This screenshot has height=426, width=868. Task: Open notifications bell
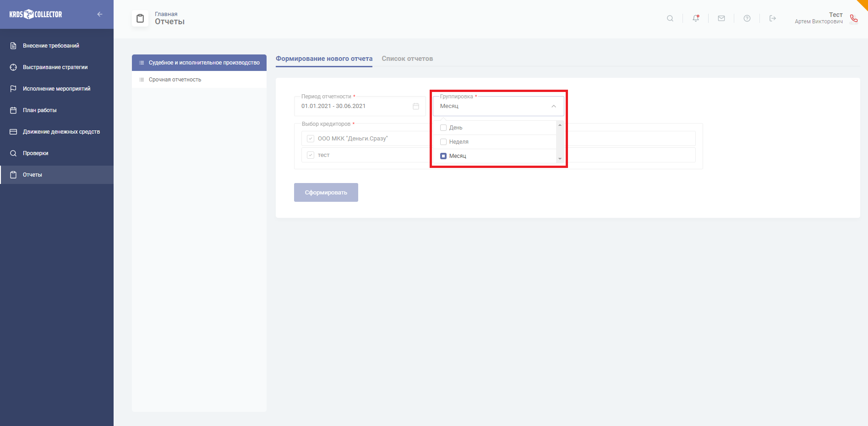(696, 18)
